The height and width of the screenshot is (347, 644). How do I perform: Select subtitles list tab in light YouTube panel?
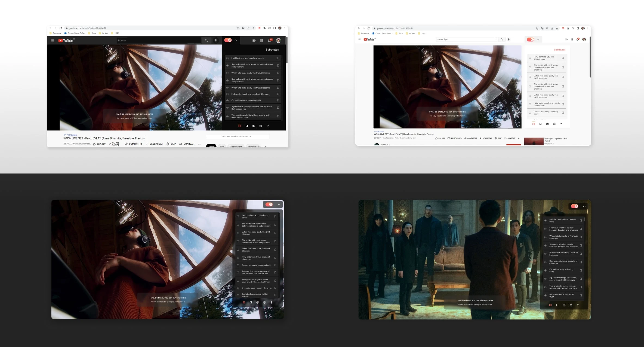[x=534, y=124]
